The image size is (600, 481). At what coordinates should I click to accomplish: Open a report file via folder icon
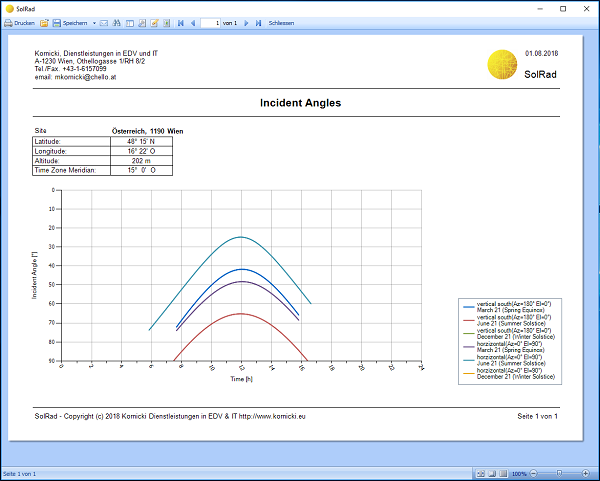44,22
